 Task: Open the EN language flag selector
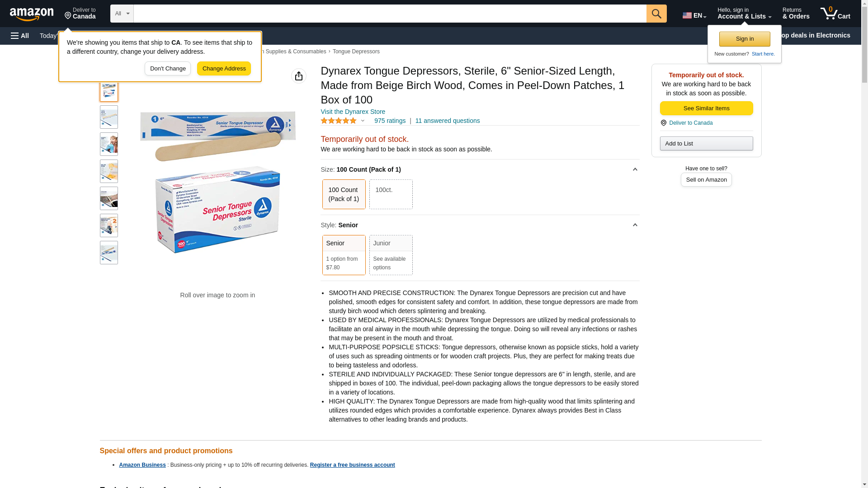pos(694,15)
